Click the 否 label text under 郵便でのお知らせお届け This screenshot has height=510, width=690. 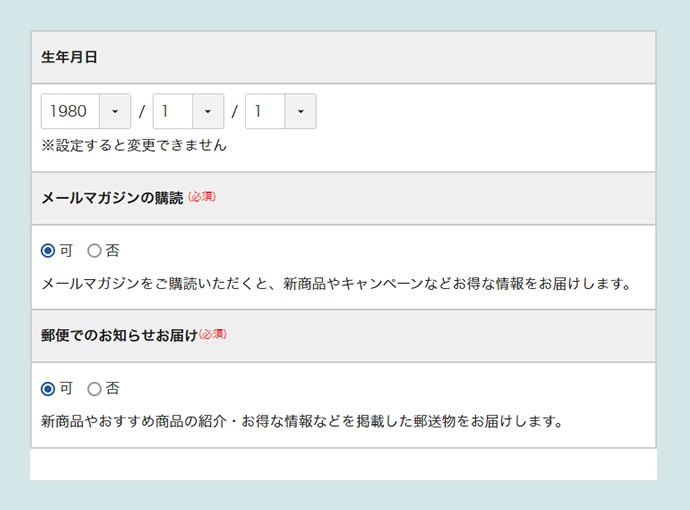112,388
